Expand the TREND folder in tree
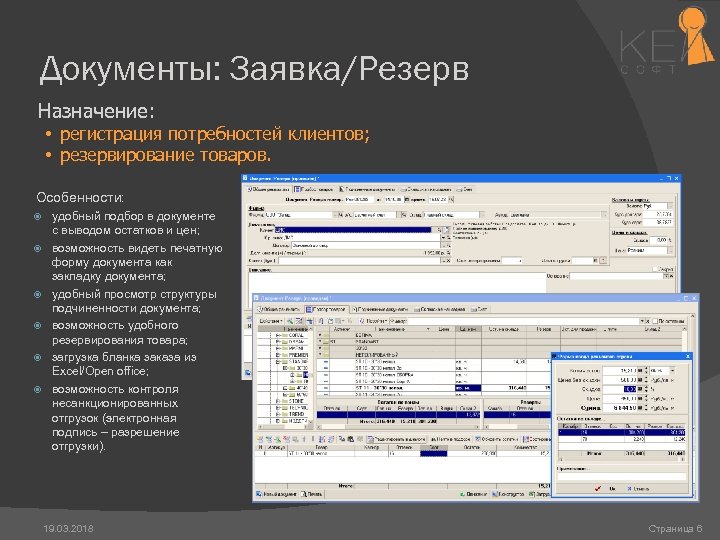 pyautogui.click(x=278, y=414)
